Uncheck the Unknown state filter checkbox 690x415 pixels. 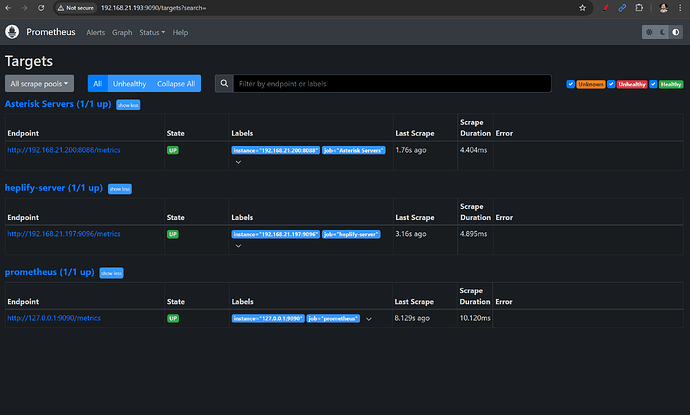(x=571, y=84)
